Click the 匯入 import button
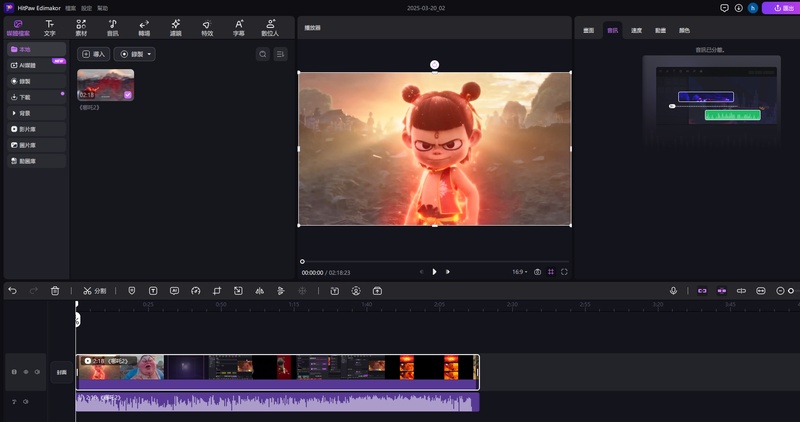The width and height of the screenshot is (800, 422). [x=95, y=54]
